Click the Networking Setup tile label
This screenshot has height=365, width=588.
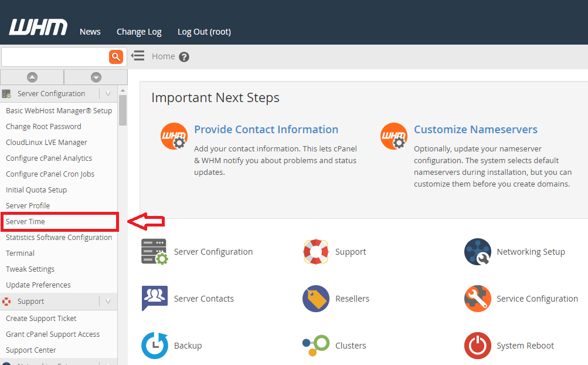click(531, 252)
